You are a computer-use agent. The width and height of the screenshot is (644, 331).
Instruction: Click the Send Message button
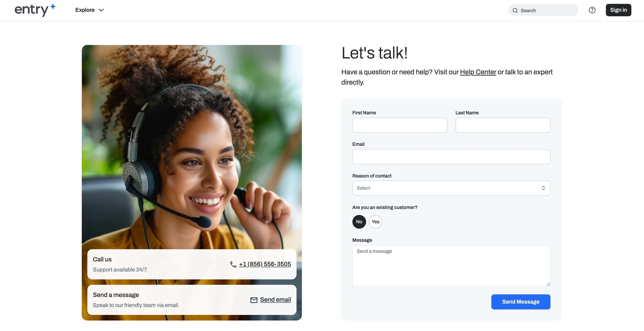tap(521, 302)
